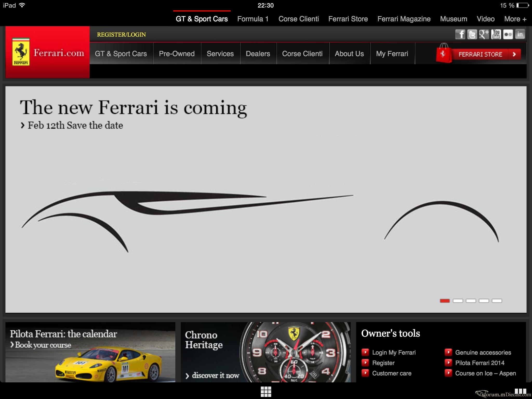Open the Course on Ice – Aspen link
This screenshot has width=532, height=399.
486,373
